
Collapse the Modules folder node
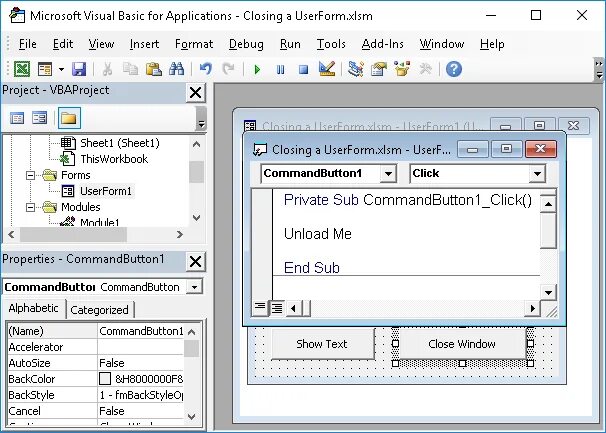[30, 208]
